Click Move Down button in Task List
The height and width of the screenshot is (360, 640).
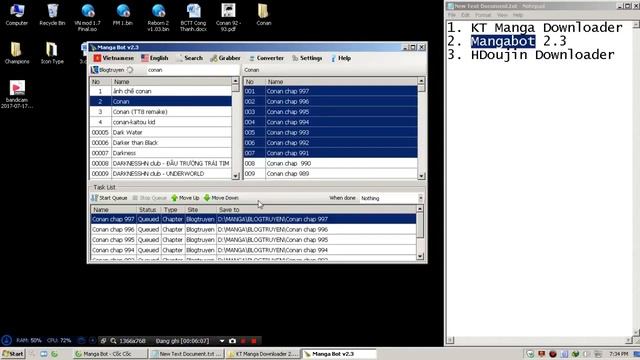221,198
